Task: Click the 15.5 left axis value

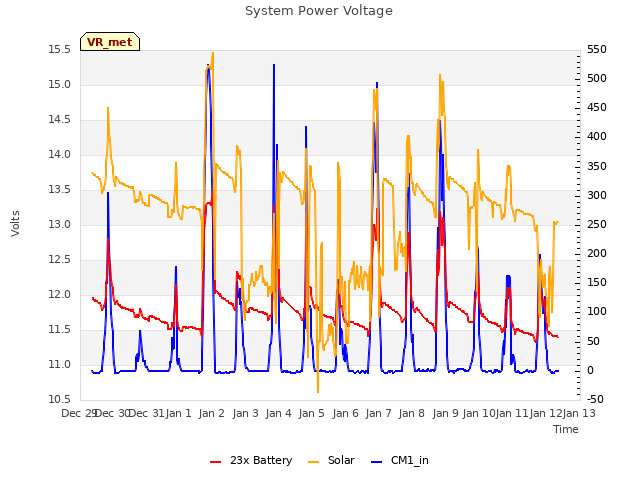Action: coord(60,50)
